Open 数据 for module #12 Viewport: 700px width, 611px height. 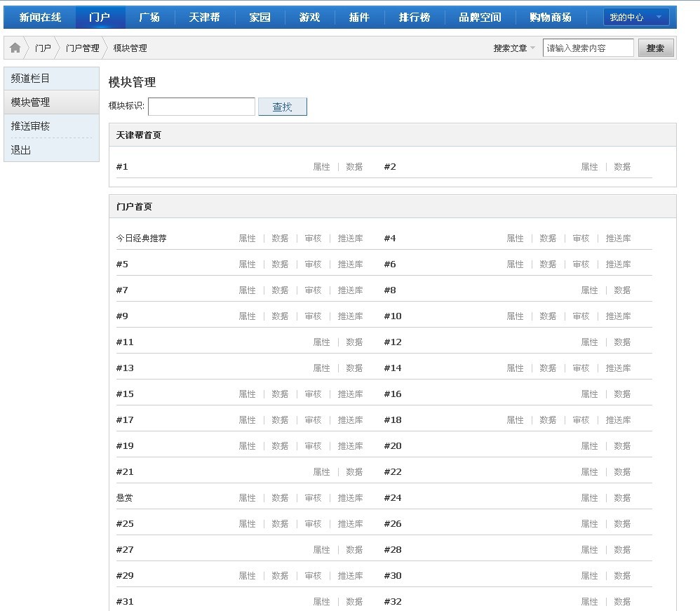(622, 342)
